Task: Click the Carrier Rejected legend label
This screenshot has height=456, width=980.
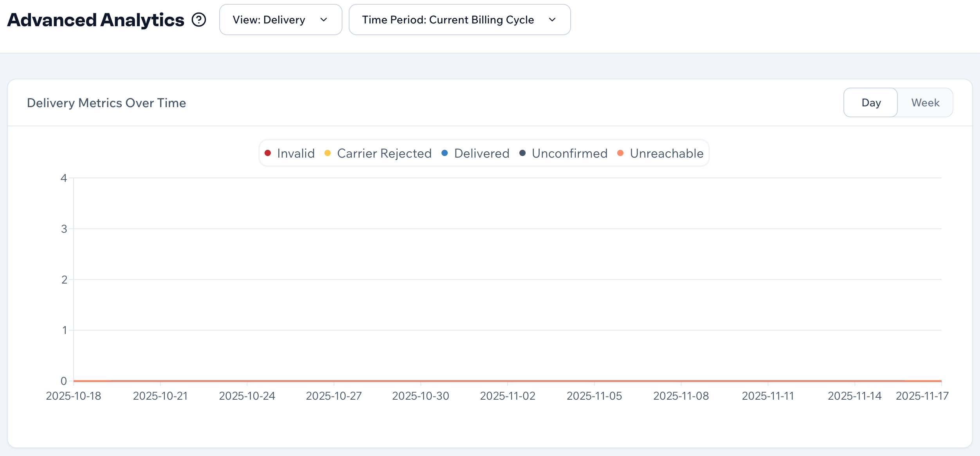Action: tap(384, 153)
